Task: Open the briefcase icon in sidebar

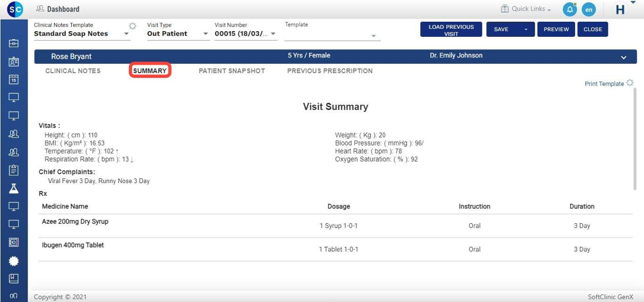Action: pos(14,43)
